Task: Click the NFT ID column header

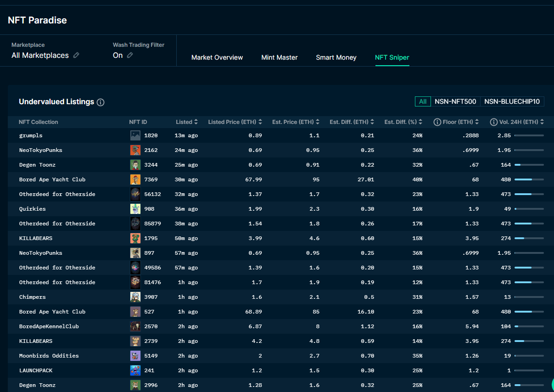Action: pyautogui.click(x=138, y=122)
